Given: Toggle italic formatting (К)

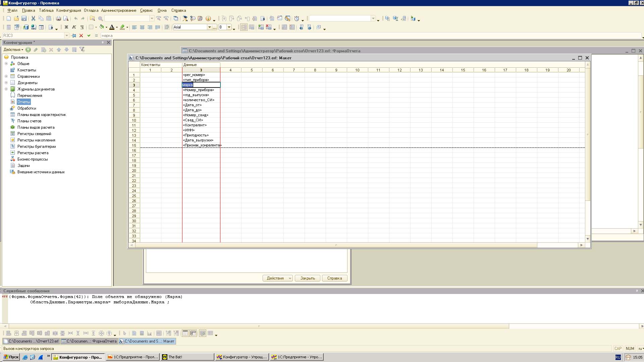Looking at the screenshot, I should click(74, 27).
